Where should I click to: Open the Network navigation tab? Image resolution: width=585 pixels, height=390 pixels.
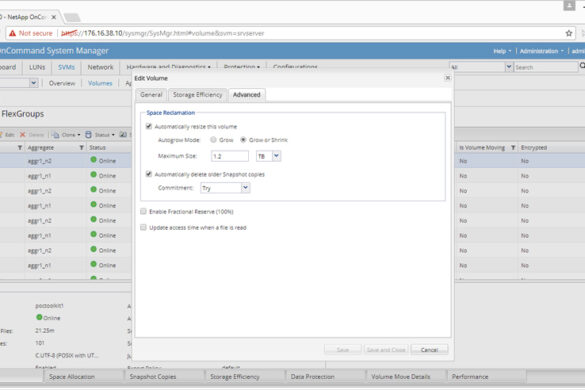100,67
